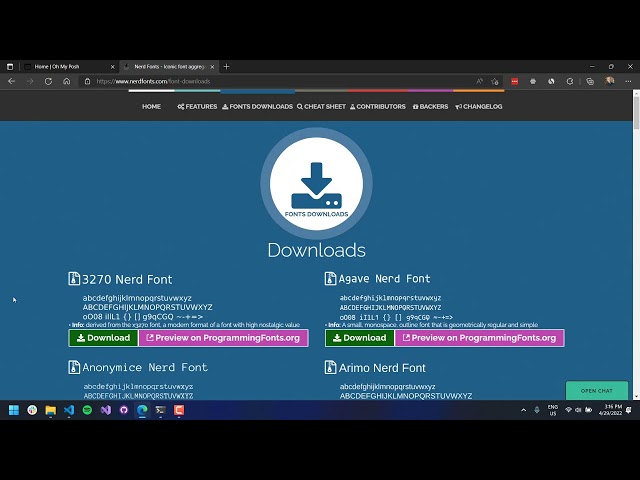Select the Nerd Fonts tab
Screen dimensions: 640x480
pyautogui.click(x=169, y=67)
